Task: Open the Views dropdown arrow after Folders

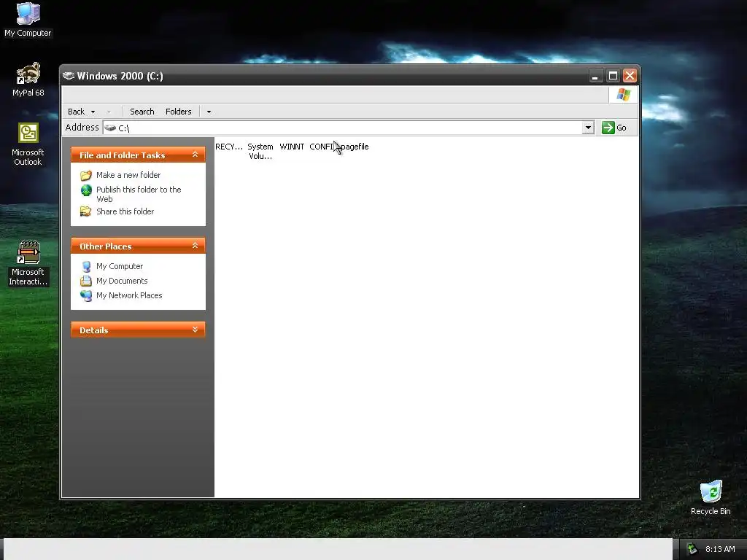Action: (x=209, y=112)
